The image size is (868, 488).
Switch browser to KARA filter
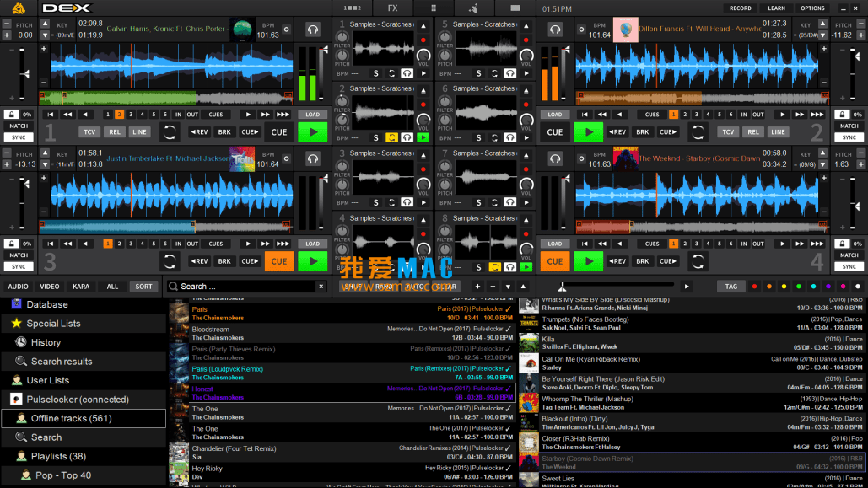[81, 287]
